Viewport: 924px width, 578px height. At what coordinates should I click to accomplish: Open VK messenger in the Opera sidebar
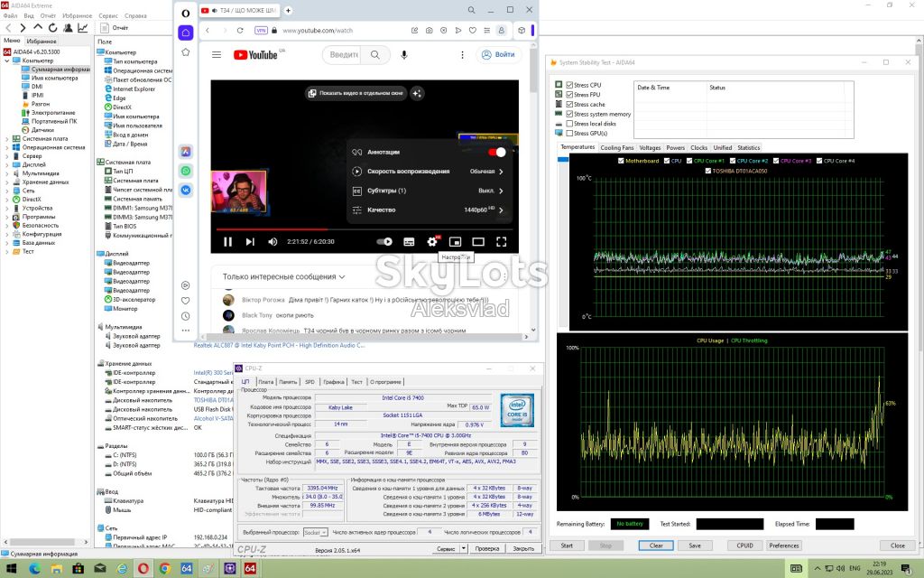[186, 190]
